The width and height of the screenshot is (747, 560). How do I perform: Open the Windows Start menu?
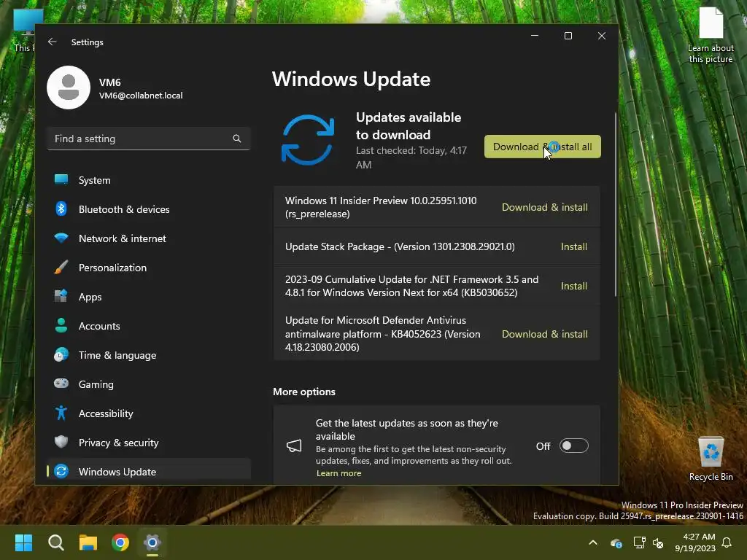[x=23, y=542]
